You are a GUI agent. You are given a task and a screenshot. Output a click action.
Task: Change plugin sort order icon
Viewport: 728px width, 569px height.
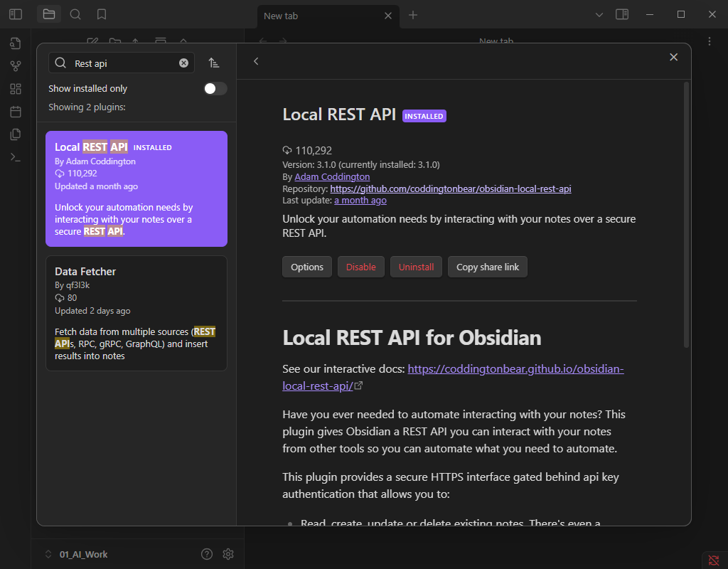[213, 63]
